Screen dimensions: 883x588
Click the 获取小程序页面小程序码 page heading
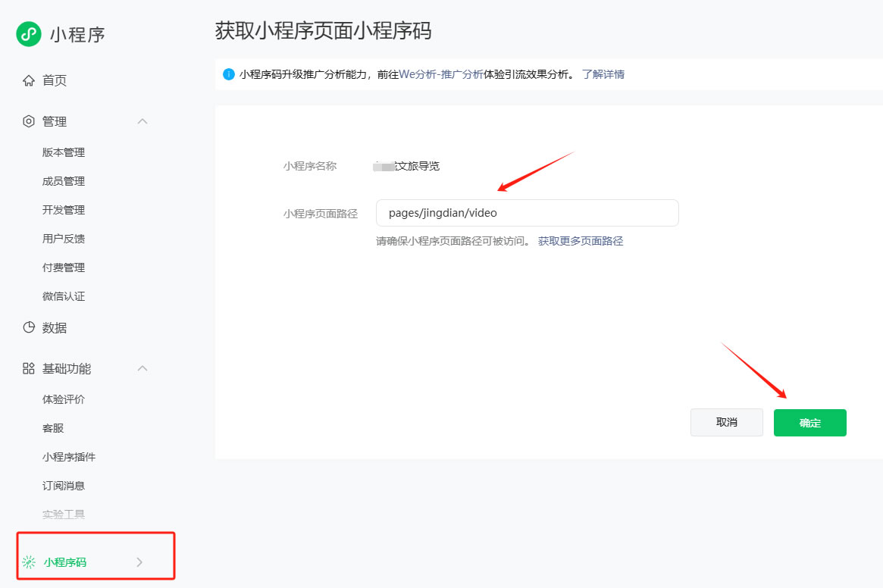323,30
